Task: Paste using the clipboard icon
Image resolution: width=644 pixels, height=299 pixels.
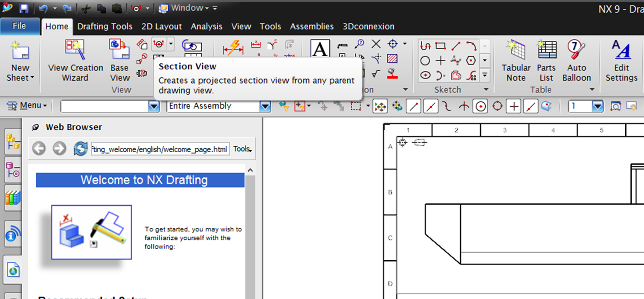Action: [x=116, y=9]
